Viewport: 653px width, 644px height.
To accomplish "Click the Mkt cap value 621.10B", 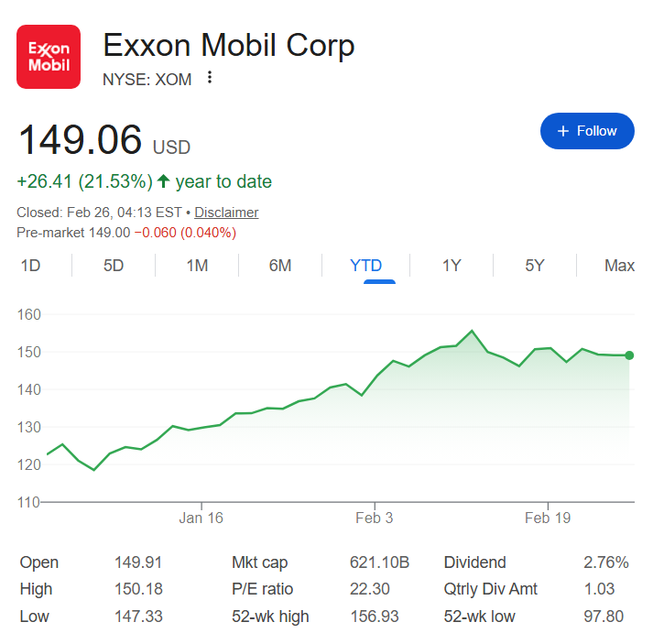I will [379, 562].
